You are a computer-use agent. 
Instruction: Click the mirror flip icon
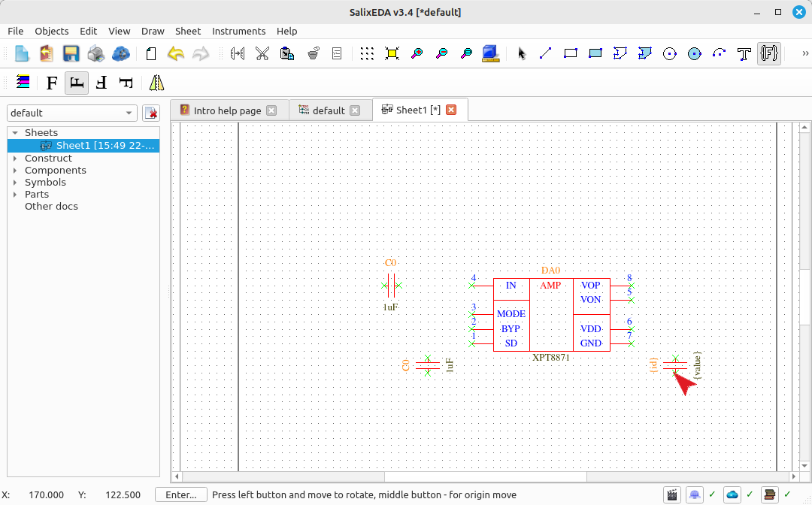tap(156, 83)
